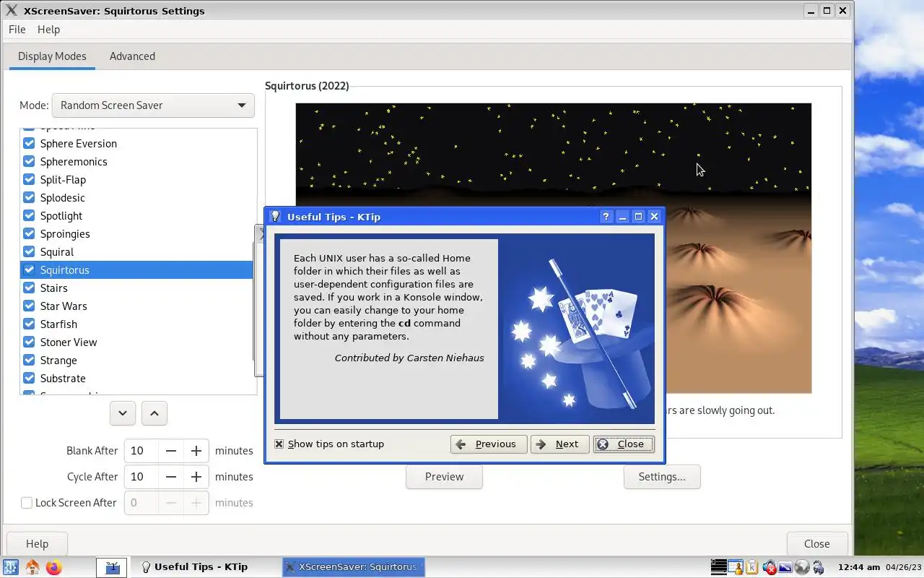Disable the Star Wars screensaver checkbox

[x=29, y=306]
